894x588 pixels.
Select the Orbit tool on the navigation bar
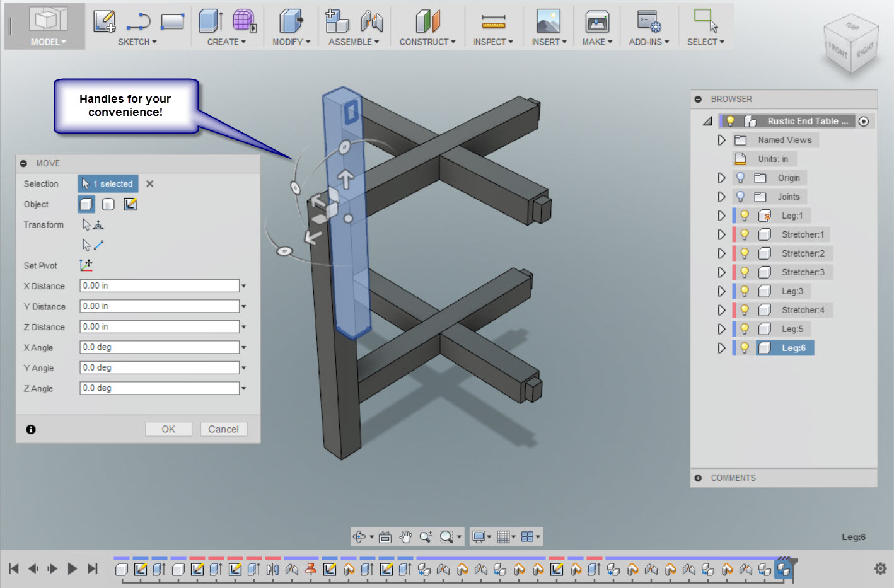361,536
